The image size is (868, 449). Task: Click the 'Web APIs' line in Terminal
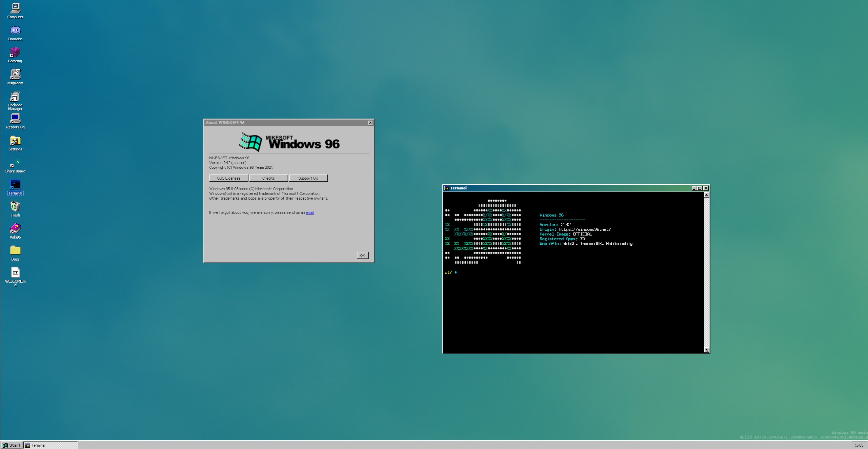[x=586, y=244]
